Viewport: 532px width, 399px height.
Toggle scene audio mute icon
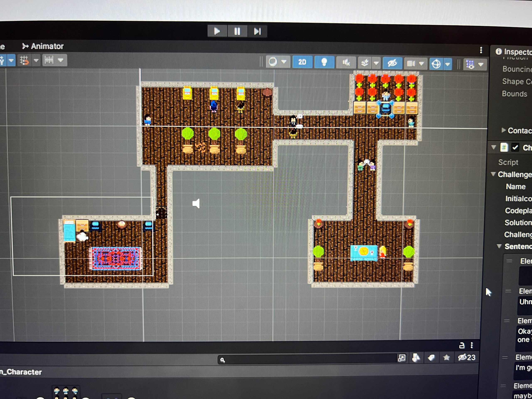coord(346,63)
